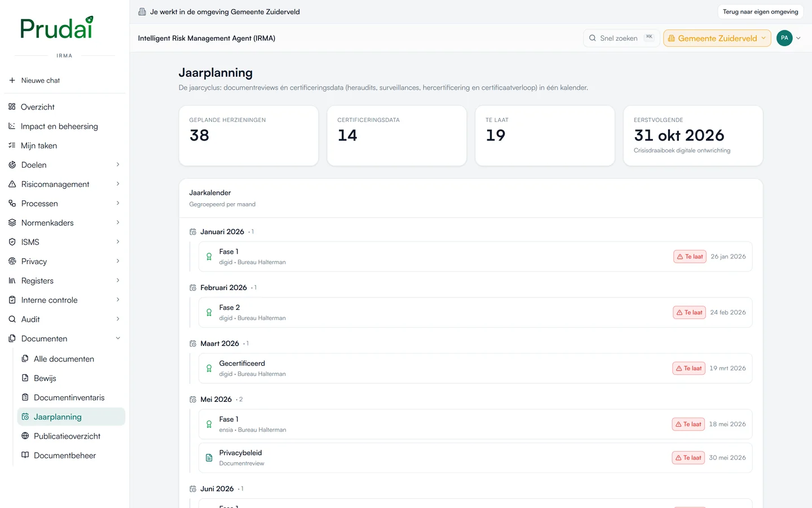Click the Publicatieoverzicht globe icon

[x=25, y=436]
